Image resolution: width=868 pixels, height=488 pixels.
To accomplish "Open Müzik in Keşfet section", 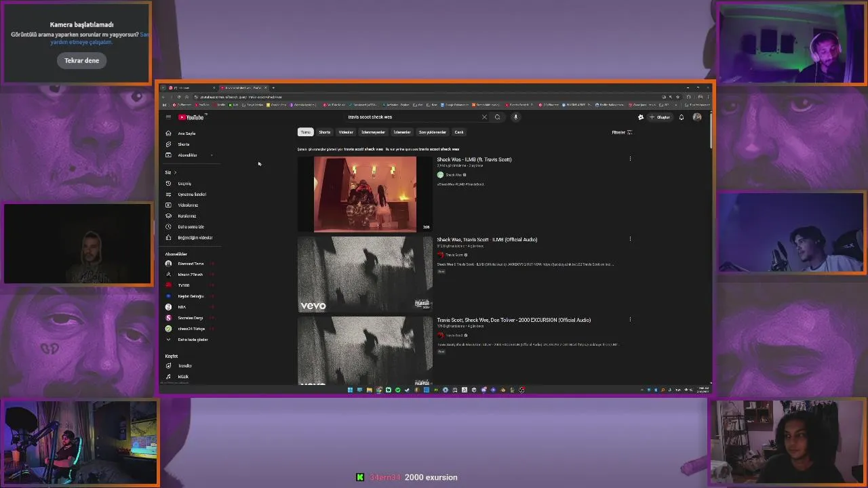I will pos(183,377).
